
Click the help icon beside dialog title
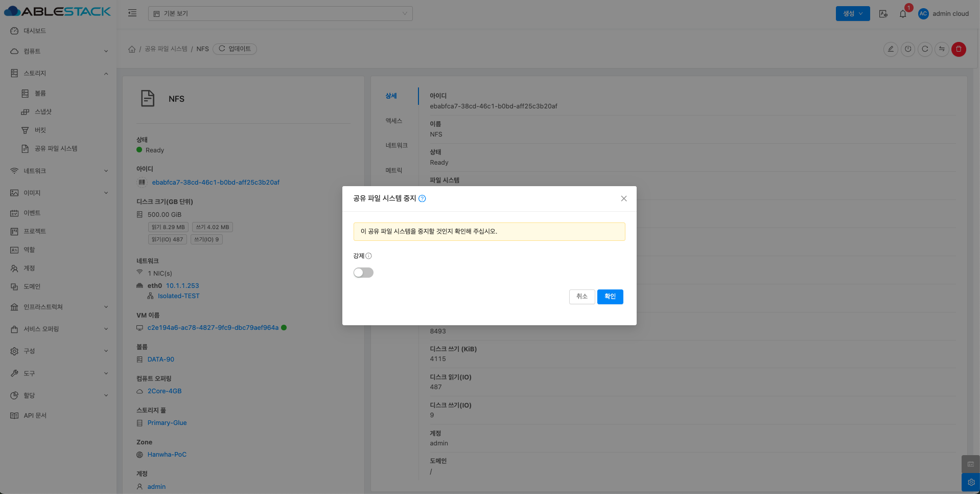click(422, 199)
